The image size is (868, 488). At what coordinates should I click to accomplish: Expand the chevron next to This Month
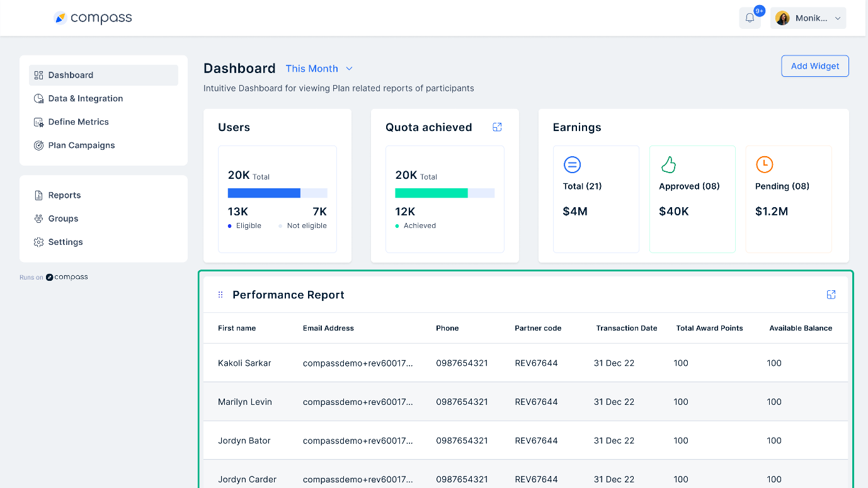point(350,69)
